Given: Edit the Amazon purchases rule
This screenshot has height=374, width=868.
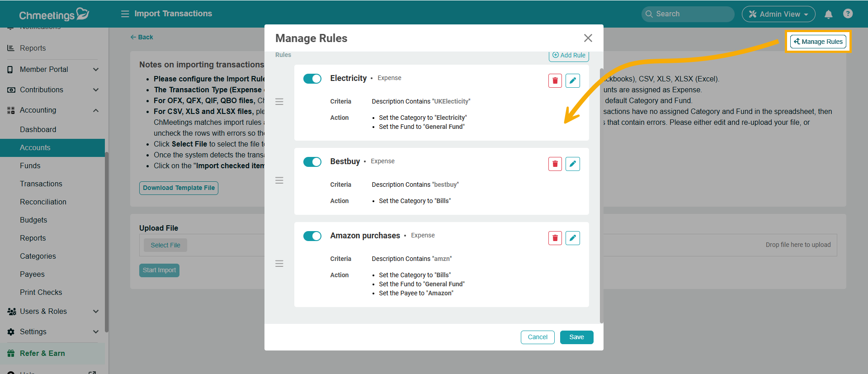Looking at the screenshot, I should pyautogui.click(x=573, y=238).
